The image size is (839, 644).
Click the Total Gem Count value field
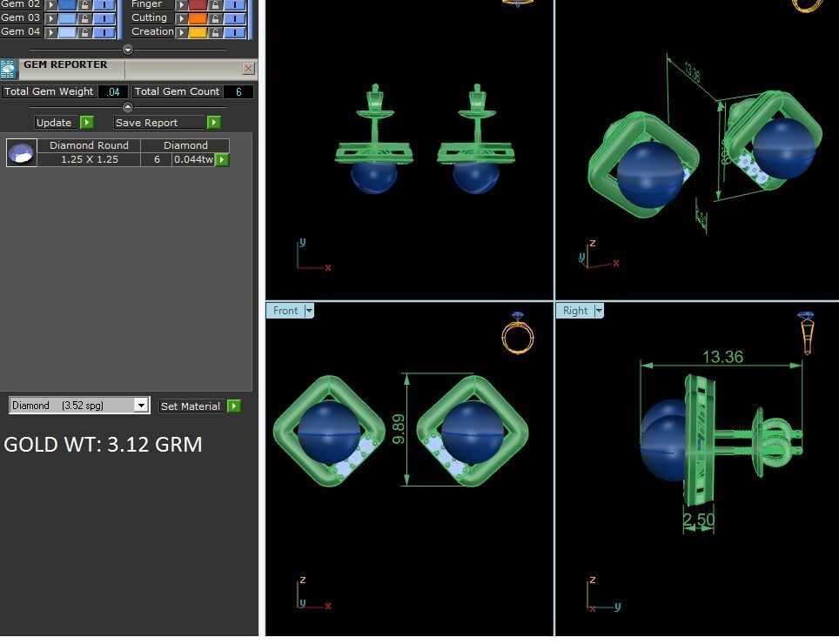tap(238, 91)
